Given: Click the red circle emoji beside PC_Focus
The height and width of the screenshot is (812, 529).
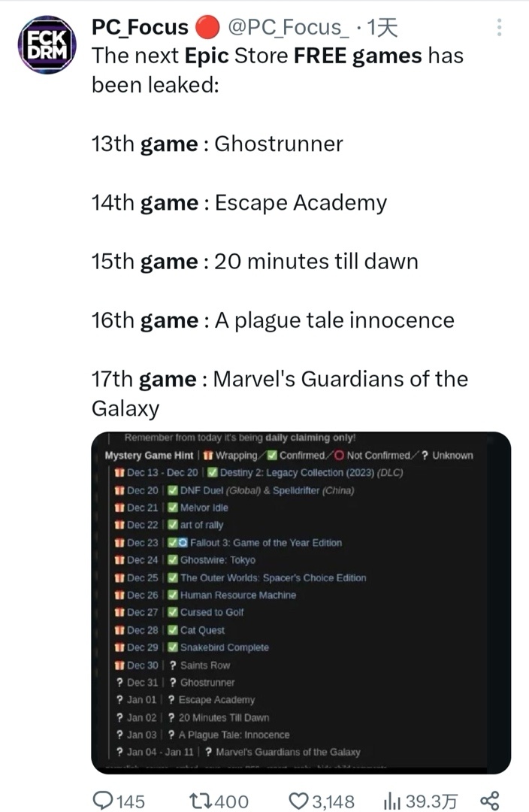Looking at the screenshot, I should point(207,28).
